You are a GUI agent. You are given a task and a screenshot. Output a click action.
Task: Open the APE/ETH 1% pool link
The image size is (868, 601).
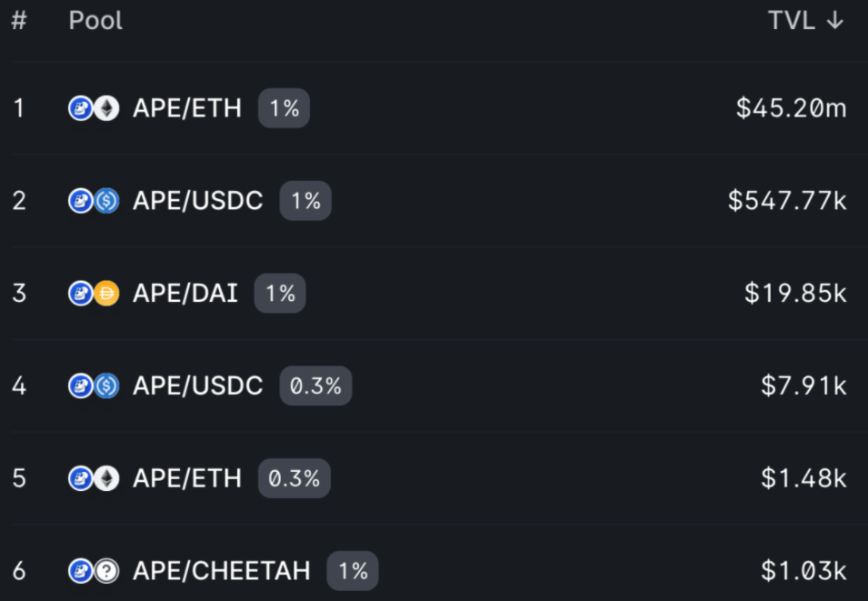(x=187, y=109)
